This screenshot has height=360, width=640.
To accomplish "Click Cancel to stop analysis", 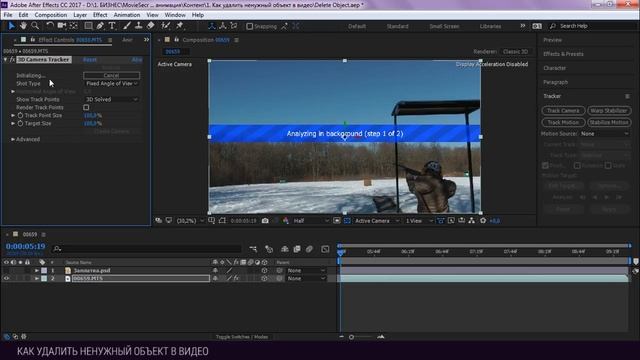I will pyautogui.click(x=111, y=76).
